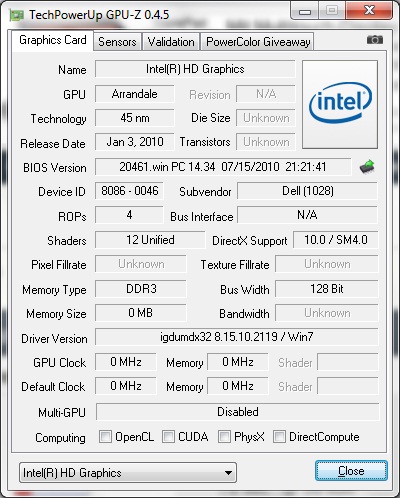Enable the OpenCL checkbox

click(x=105, y=436)
